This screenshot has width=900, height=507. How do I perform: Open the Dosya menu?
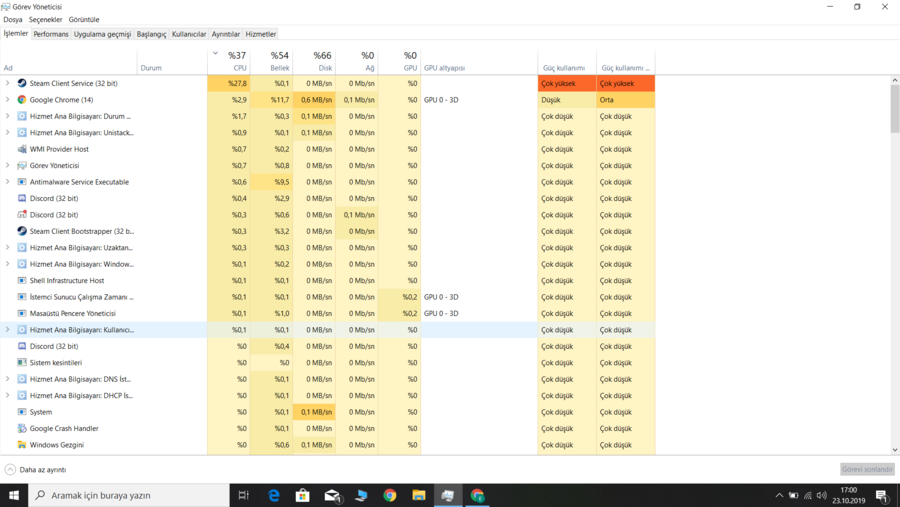(x=13, y=20)
